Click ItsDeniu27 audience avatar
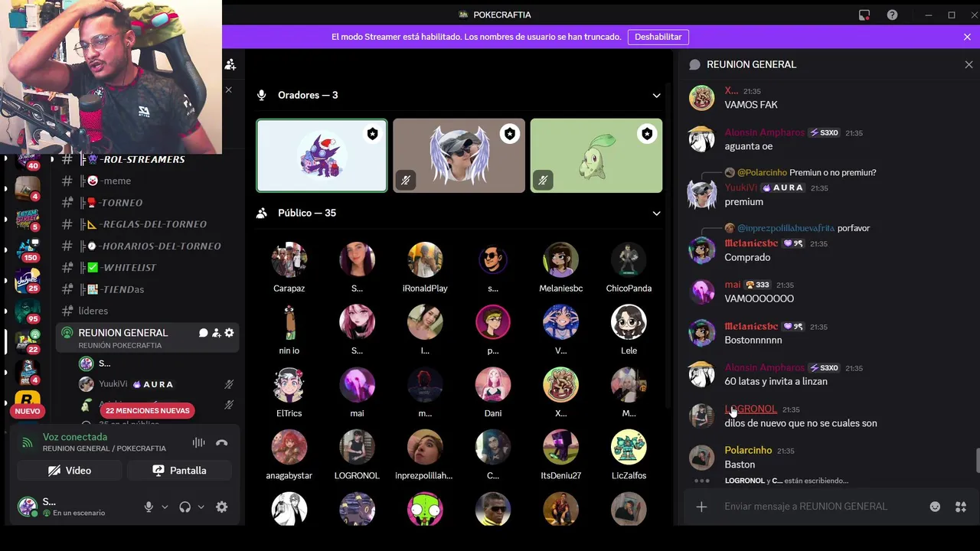980x551 pixels. click(x=560, y=447)
